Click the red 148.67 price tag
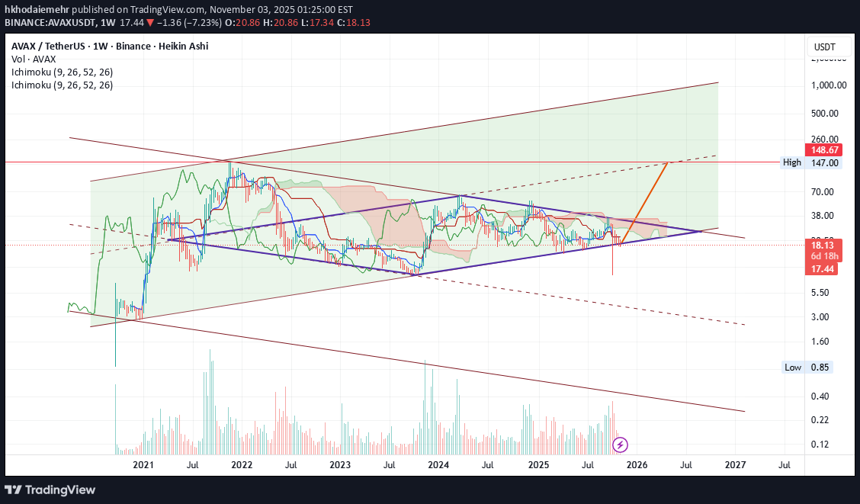This screenshot has height=504, width=860. [825, 150]
